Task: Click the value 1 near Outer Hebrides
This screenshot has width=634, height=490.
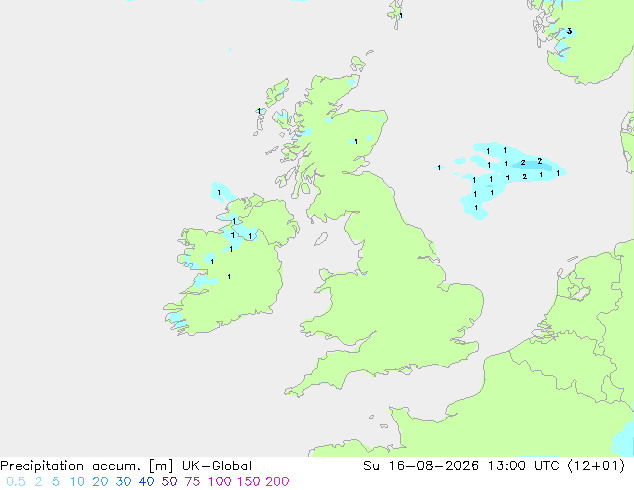Action: pyautogui.click(x=259, y=111)
